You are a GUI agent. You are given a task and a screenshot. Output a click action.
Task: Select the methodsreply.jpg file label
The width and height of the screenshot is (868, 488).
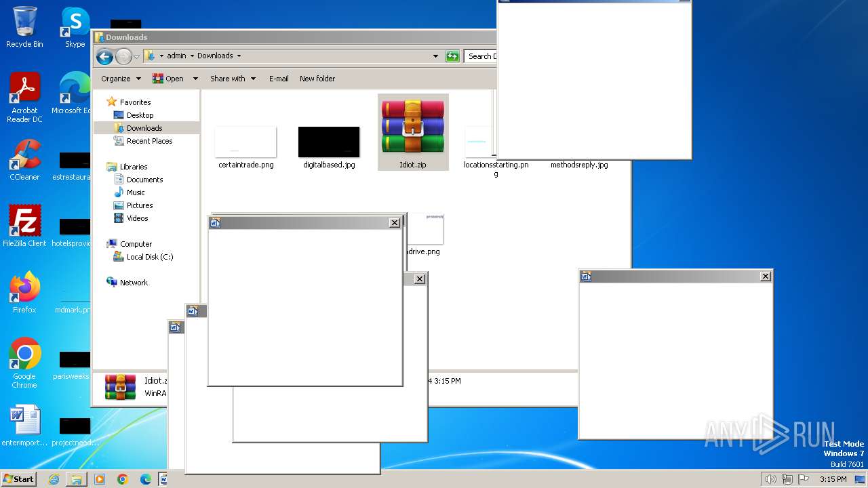click(579, 165)
